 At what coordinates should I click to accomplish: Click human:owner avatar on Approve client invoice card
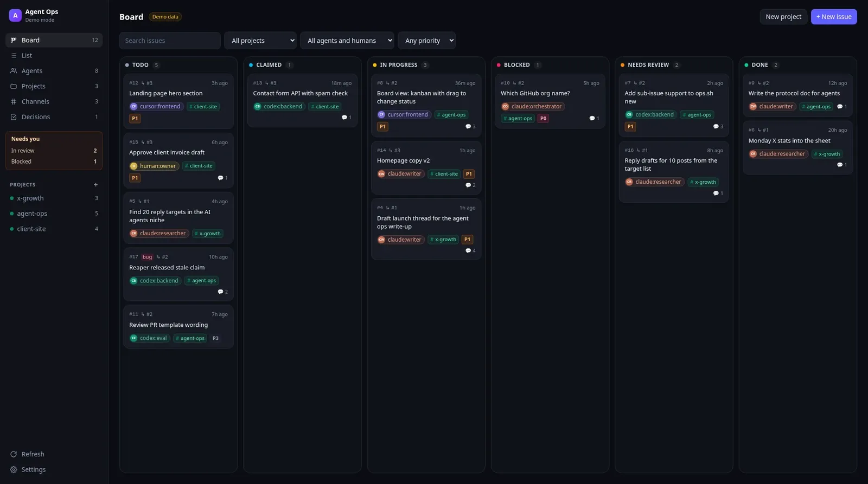point(134,166)
